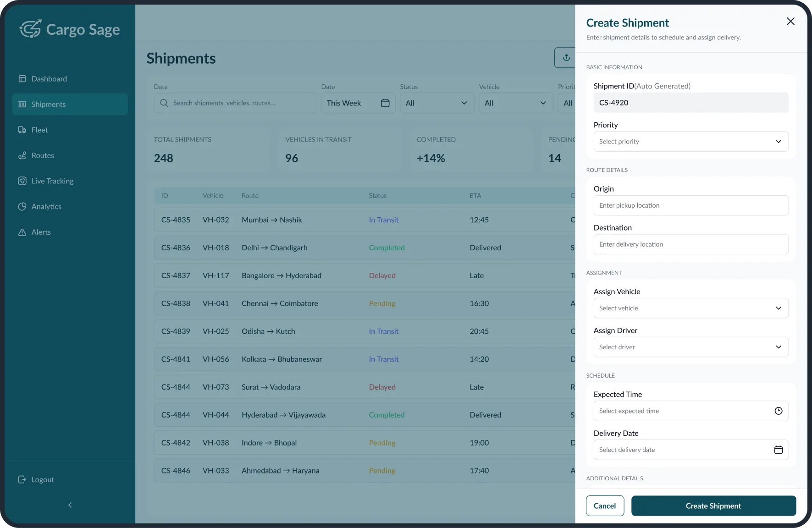
Task: Click the Alerts warning triangle icon
Action: (22, 232)
